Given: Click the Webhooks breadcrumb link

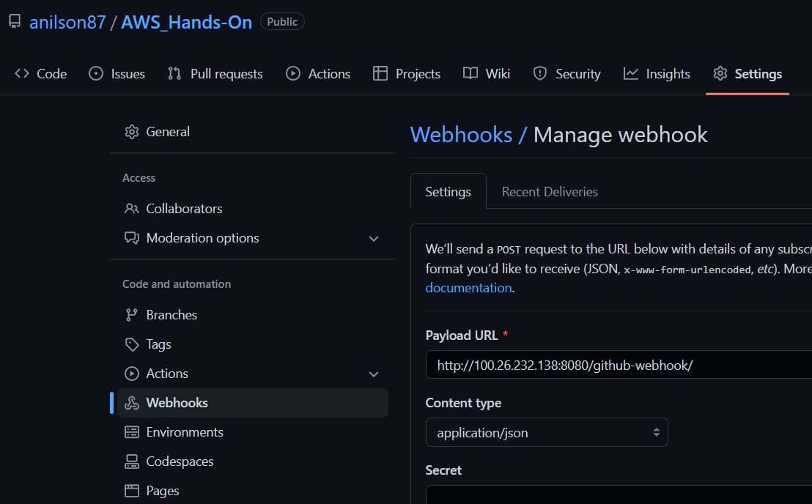Looking at the screenshot, I should pos(461,135).
